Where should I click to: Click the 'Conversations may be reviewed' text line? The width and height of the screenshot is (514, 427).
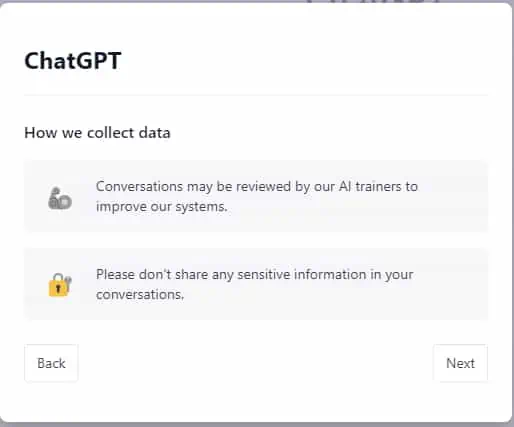(x=257, y=187)
